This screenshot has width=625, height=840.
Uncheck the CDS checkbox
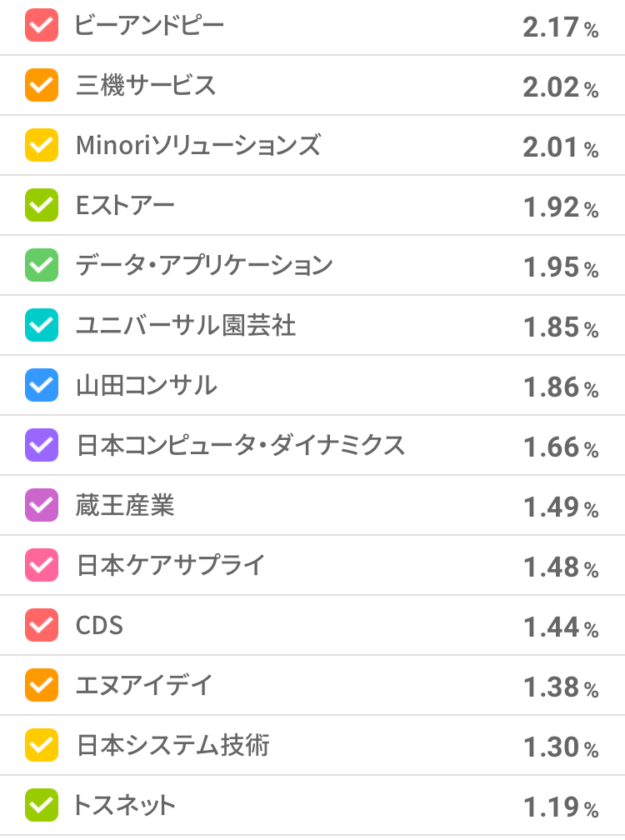coord(42,625)
